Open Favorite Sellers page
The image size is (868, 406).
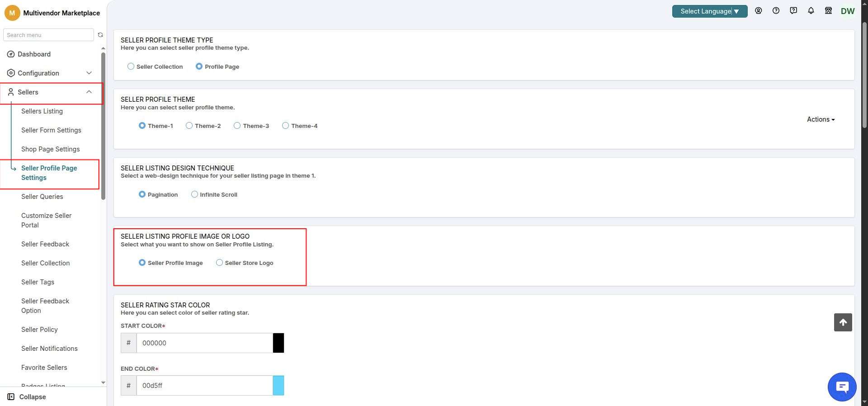coord(44,368)
